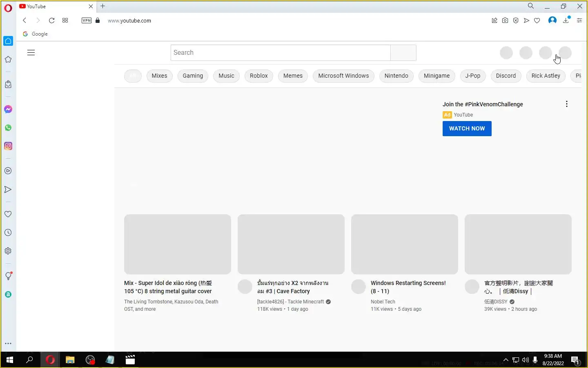Viewport: 588px width, 368px height.
Task: Open the 低清DISSY channel link
Action: [496, 302]
